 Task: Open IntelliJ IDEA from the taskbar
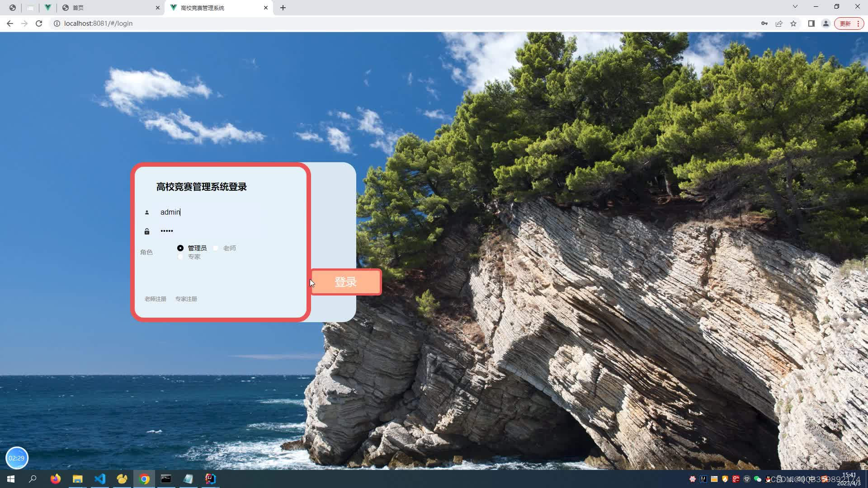[x=211, y=479]
